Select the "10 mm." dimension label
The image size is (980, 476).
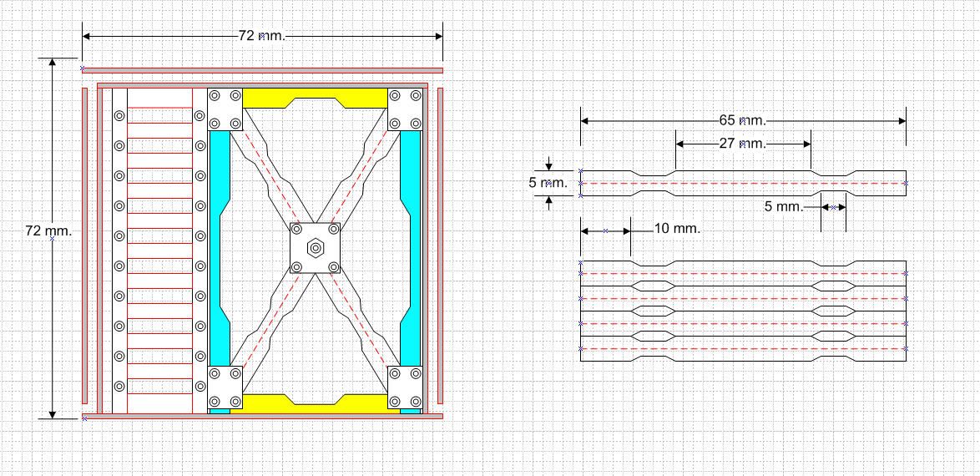tap(678, 229)
